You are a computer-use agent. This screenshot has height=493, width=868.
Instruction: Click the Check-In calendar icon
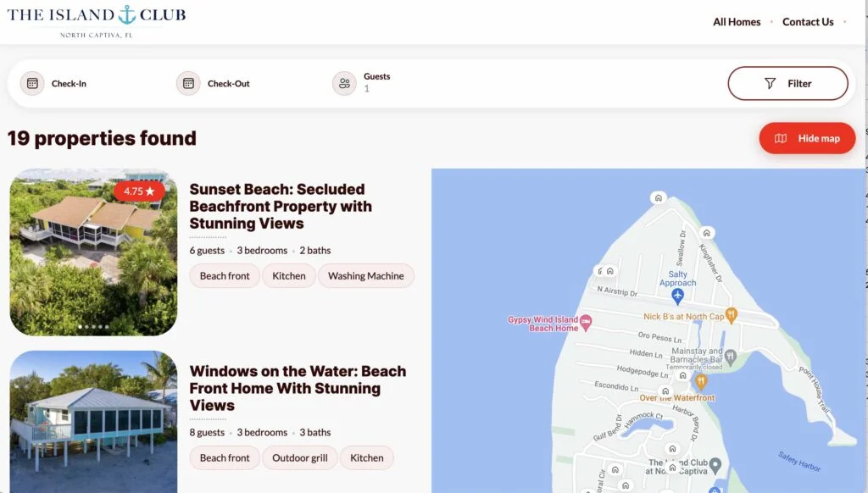[32, 84]
